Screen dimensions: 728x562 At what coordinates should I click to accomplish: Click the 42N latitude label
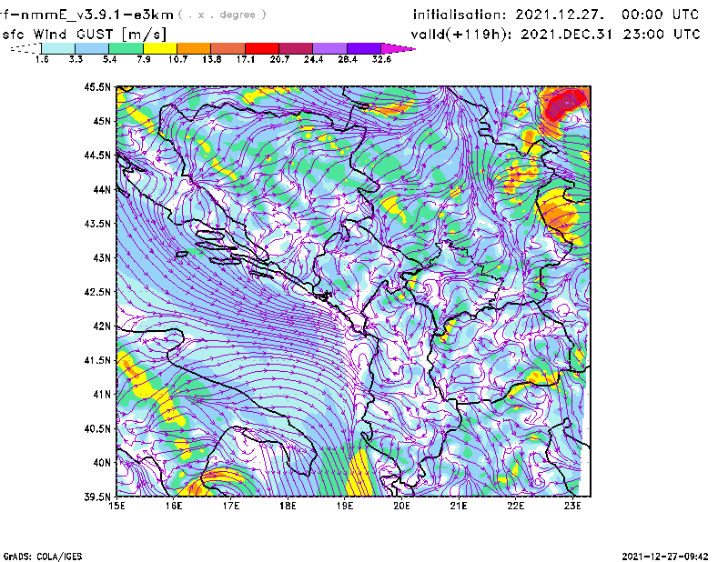pyautogui.click(x=102, y=326)
